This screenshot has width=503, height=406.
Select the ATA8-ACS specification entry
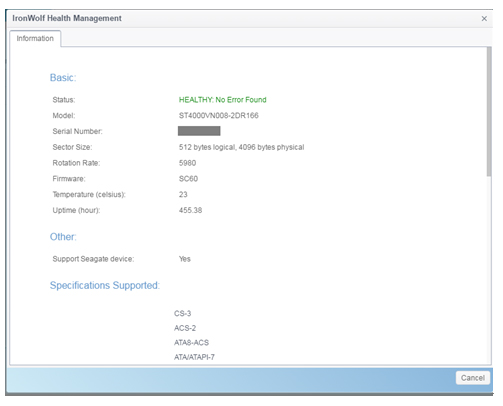(191, 343)
